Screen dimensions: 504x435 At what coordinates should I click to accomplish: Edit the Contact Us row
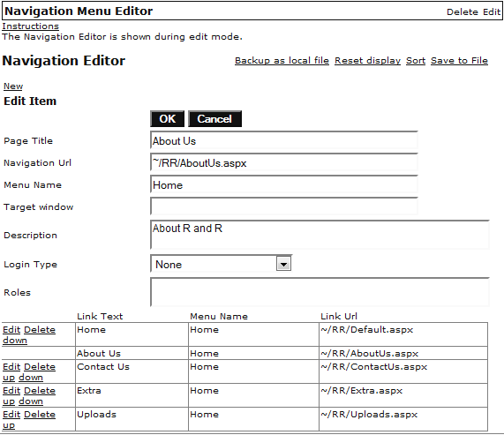click(x=11, y=366)
